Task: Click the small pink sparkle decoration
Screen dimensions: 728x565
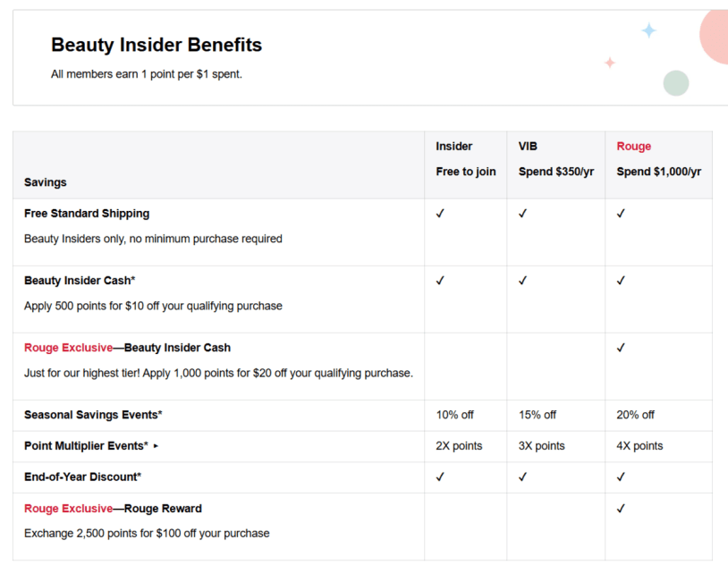Action: click(610, 63)
